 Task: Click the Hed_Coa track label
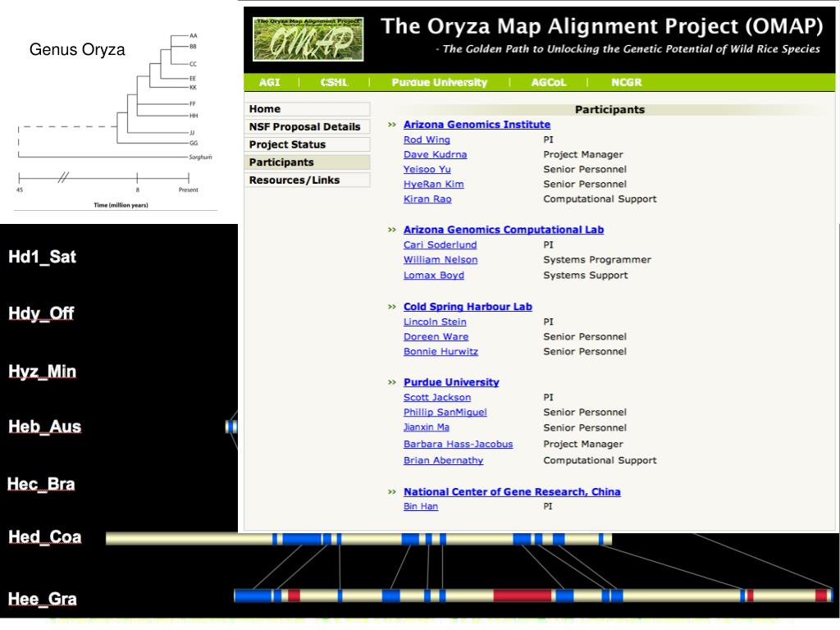[x=44, y=537]
